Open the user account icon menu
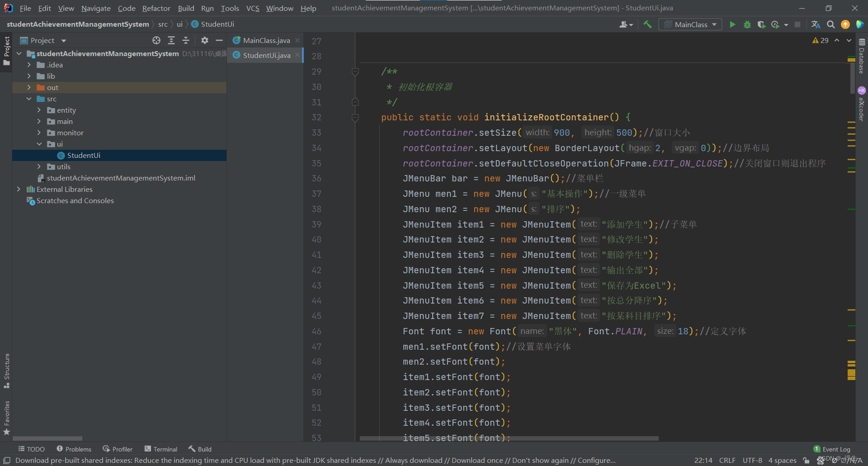Screen dimensions: 868x466 (x=626, y=24)
